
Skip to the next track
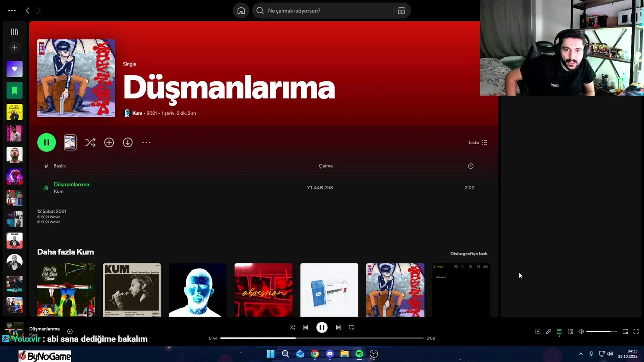338,327
